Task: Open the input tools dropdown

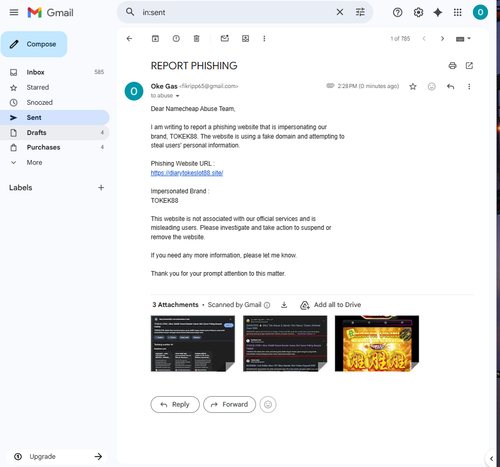Action: pos(463,39)
